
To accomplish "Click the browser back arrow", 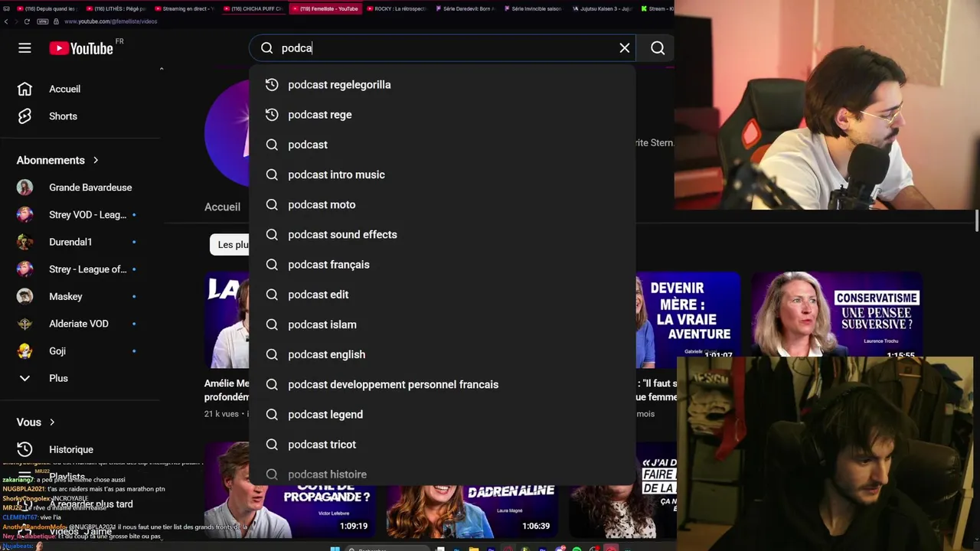I will pos(6,21).
